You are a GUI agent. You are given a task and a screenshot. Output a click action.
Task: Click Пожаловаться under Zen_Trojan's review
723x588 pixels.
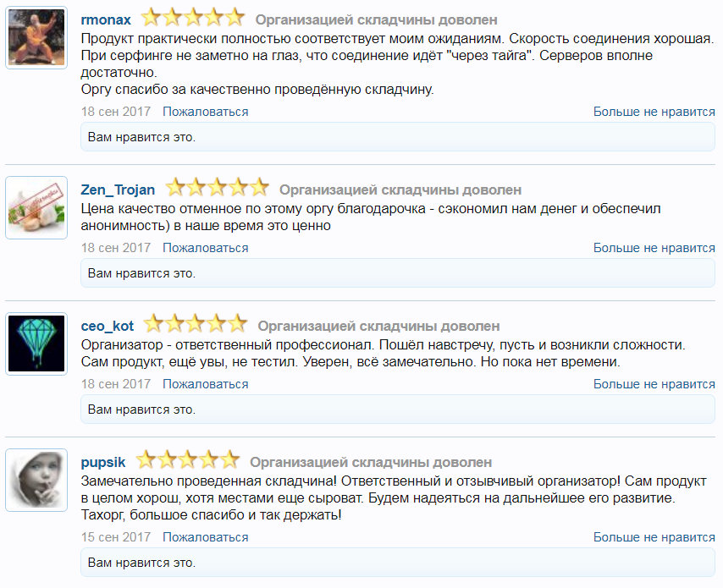206,248
